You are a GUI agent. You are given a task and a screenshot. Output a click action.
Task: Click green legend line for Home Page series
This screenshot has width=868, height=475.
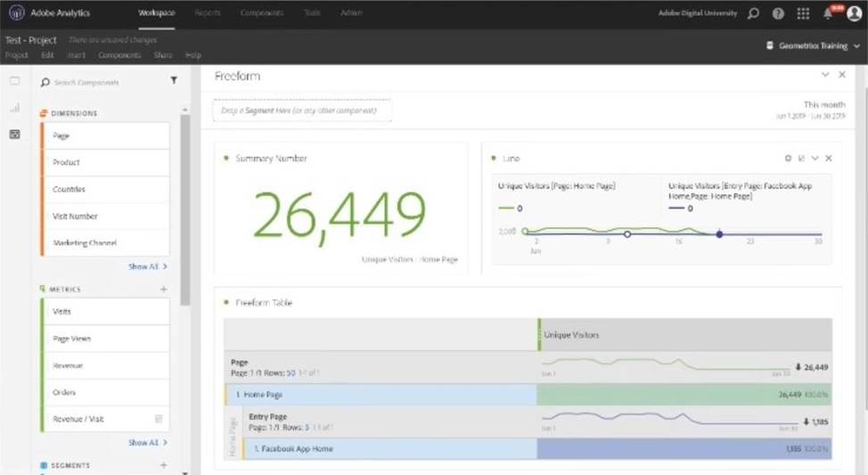(506, 209)
